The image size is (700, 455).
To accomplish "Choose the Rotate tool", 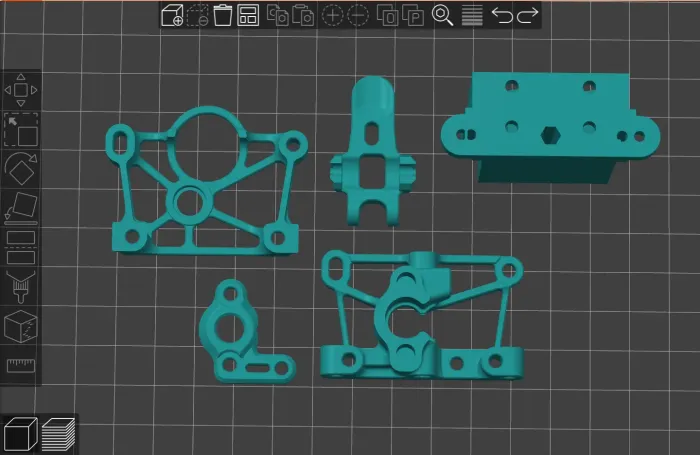I will tap(21, 168).
